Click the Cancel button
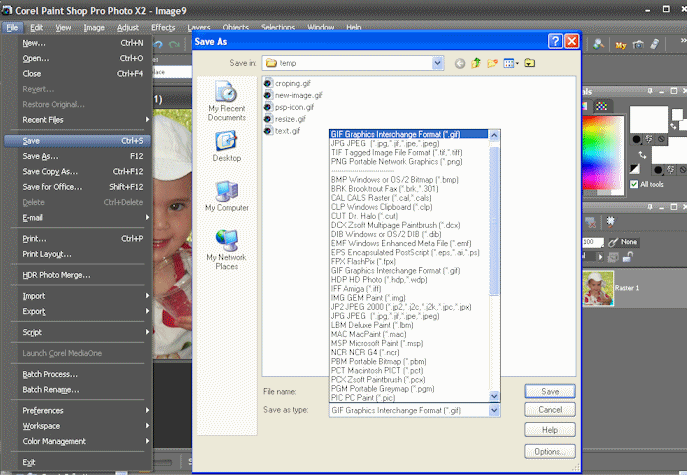 click(550, 410)
